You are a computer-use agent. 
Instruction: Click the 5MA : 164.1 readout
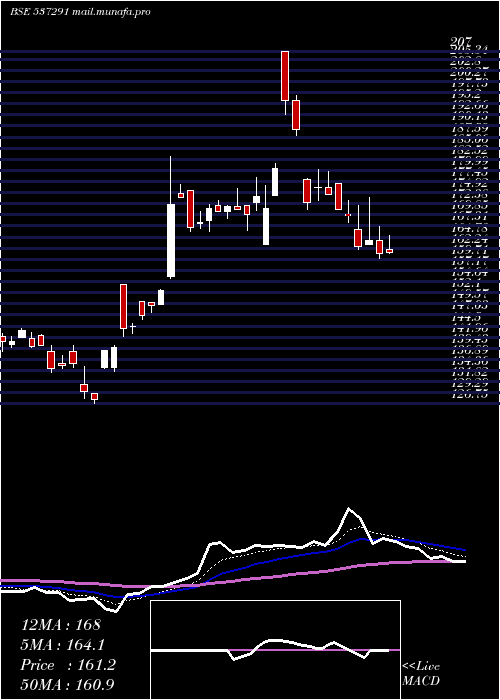tap(64, 645)
